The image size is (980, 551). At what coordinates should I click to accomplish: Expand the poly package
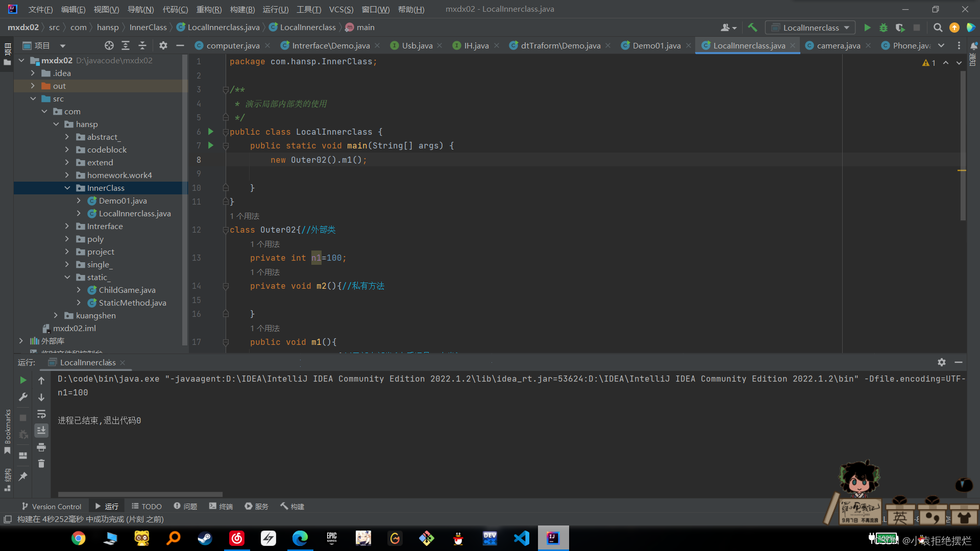(x=67, y=239)
